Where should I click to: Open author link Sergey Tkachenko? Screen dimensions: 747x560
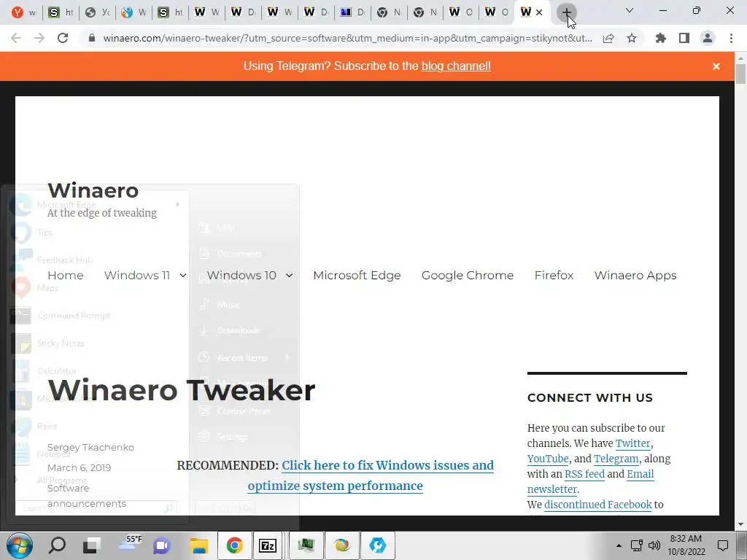90,447
